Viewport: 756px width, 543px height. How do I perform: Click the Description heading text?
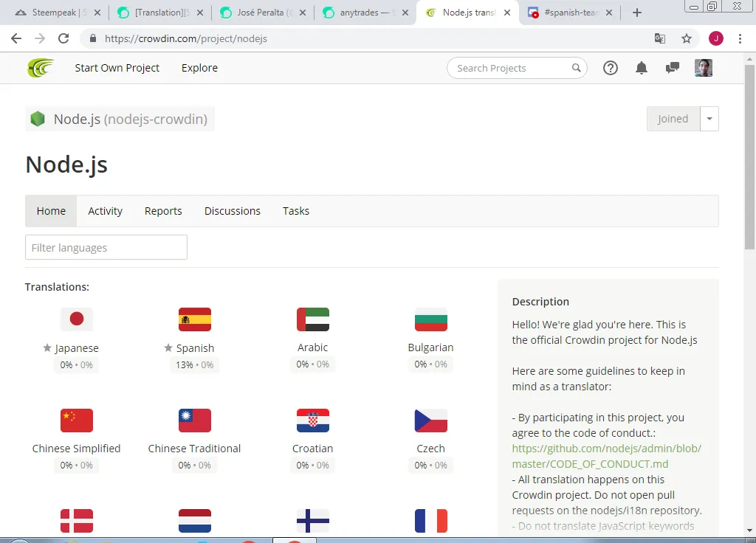pyautogui.click(x=540, y=302)
